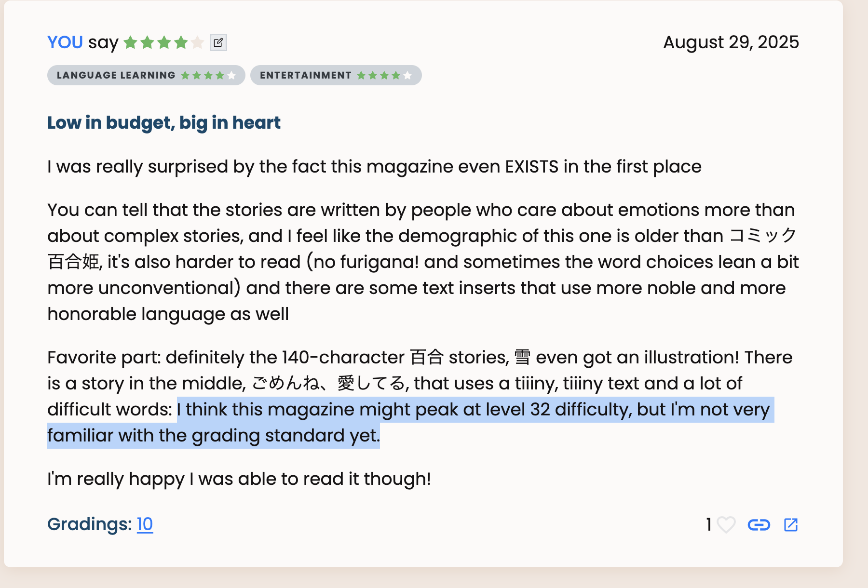868x588 pixels.
Task: Click the edit review pencil icon
Action: tap(218, 42)
